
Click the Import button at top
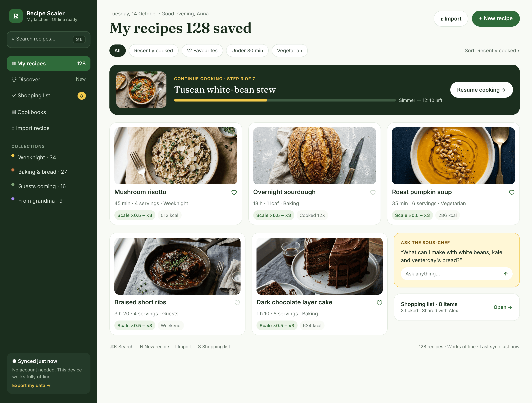pos(451,18)
